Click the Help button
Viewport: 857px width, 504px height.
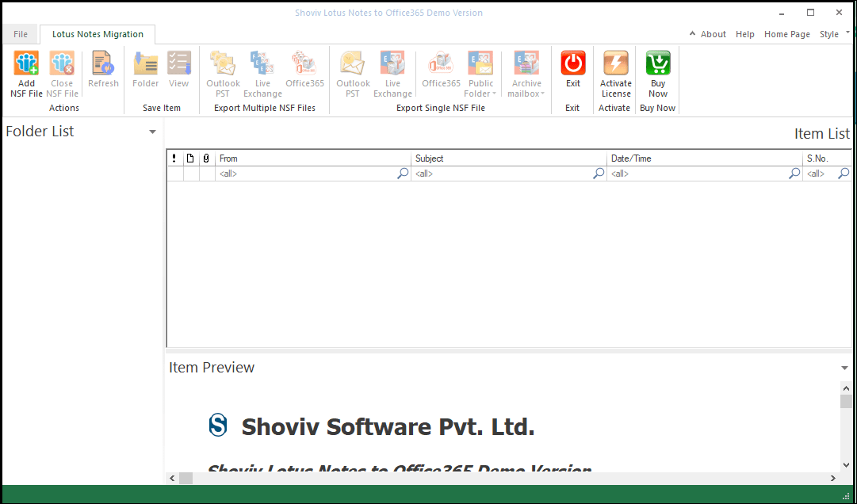click(x=744, y=34)
